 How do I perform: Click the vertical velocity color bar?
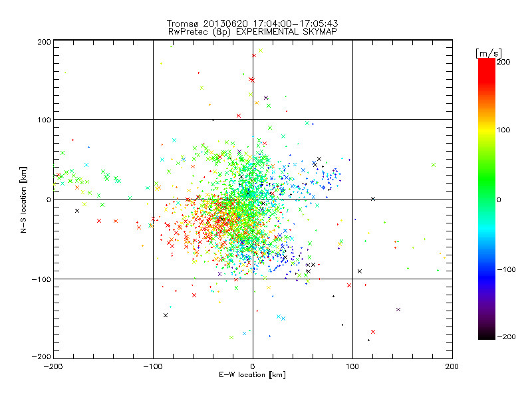487,199
